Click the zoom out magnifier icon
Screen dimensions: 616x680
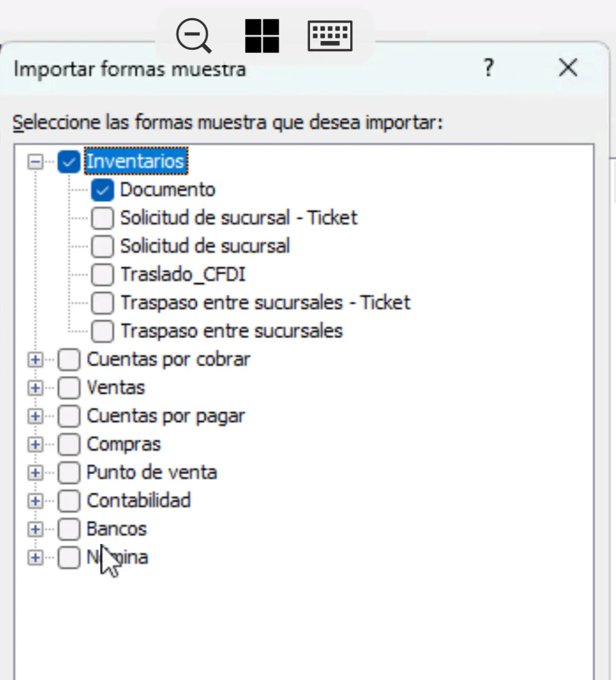pos(193,35)
